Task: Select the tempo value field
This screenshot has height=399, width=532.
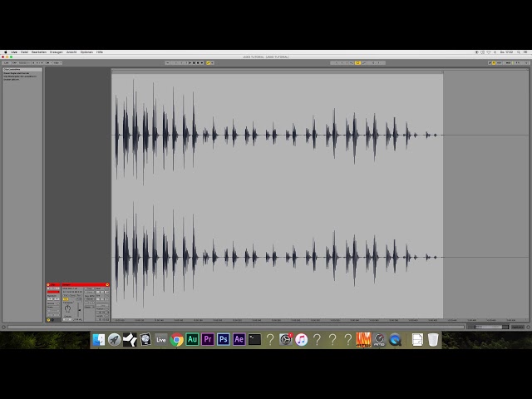Action: coord(22,63)
